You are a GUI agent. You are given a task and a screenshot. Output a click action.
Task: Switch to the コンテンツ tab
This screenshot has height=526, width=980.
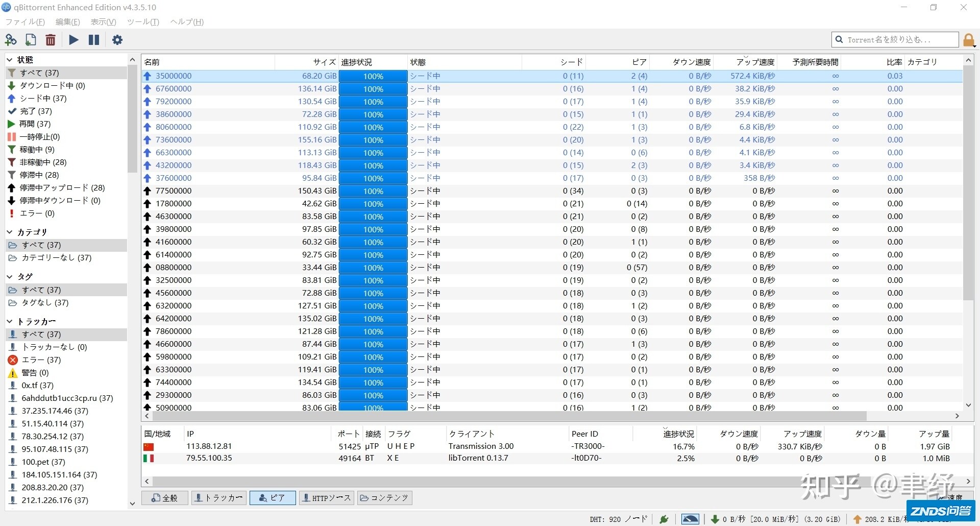[385, 498]
